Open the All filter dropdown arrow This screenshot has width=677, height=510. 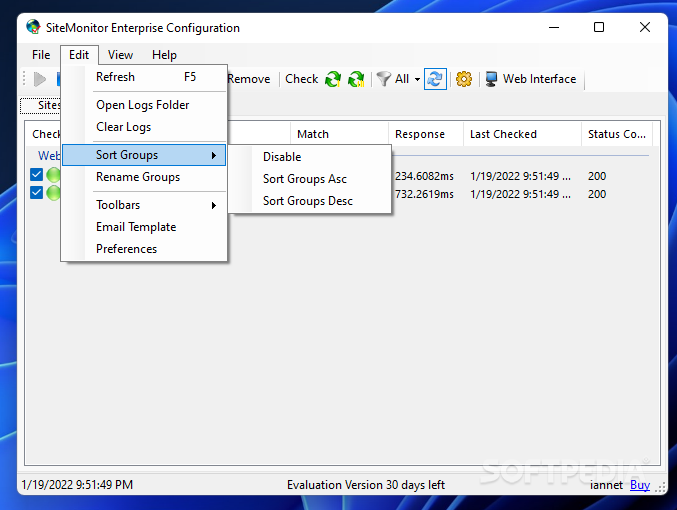tap(417, 79)
